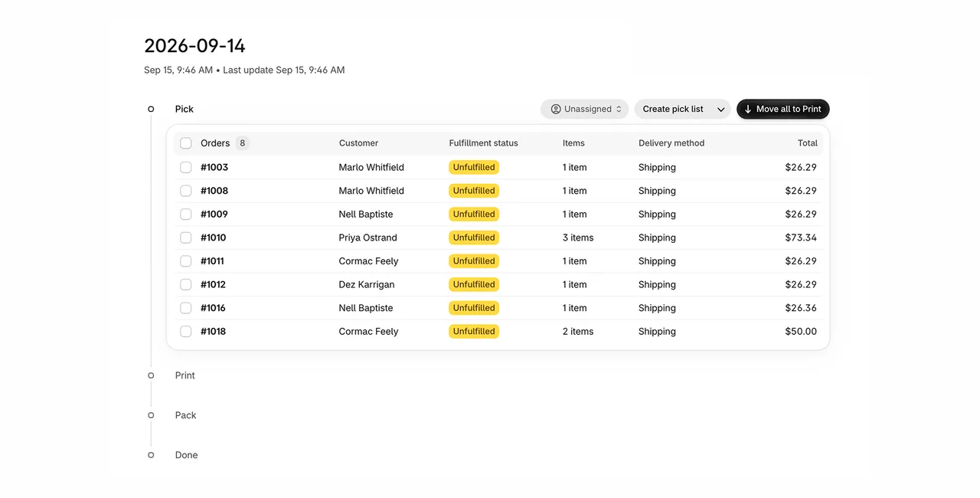The width and height of the screenshot is (980, 498).
Task: Select the checkbox for order #1018
Action: [x=186, y=332]
